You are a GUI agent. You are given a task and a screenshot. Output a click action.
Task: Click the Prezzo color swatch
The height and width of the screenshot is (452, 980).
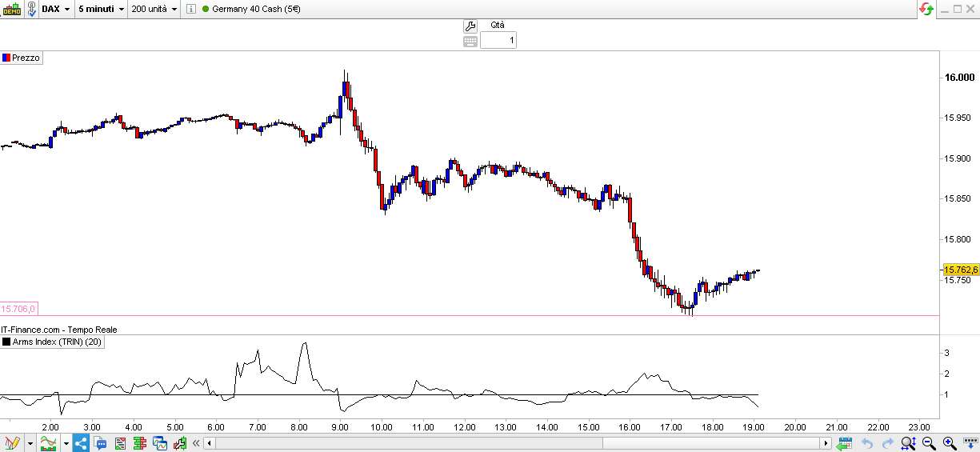tap(6, 58)
